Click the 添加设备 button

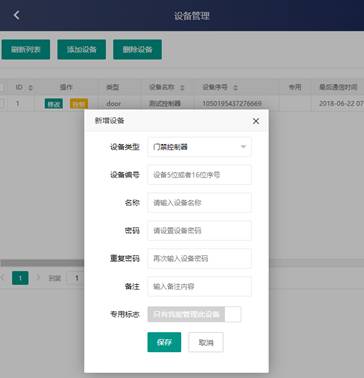82,50
